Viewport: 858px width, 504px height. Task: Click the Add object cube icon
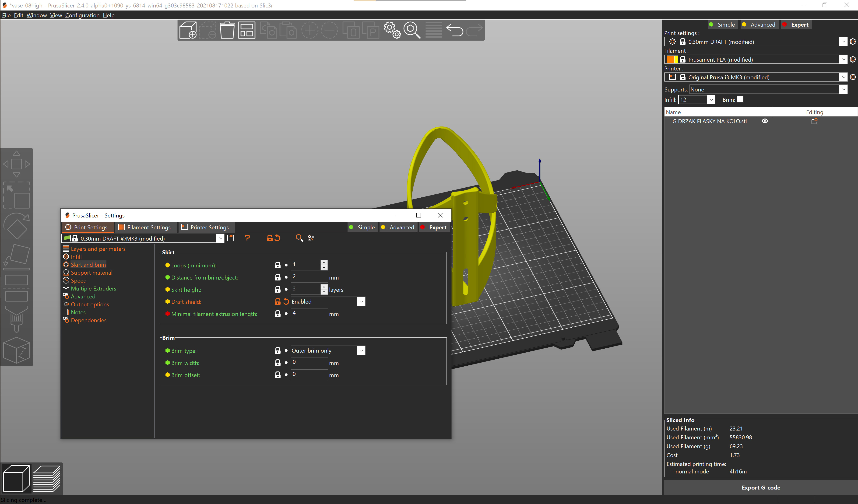188,30
